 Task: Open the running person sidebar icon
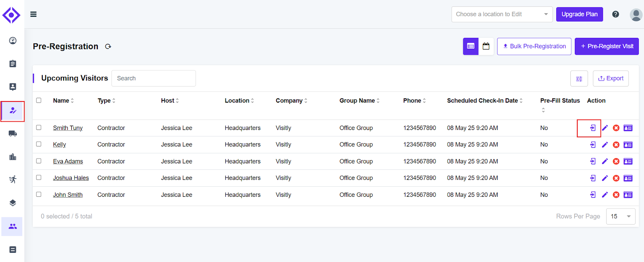(x=13, y=179)
